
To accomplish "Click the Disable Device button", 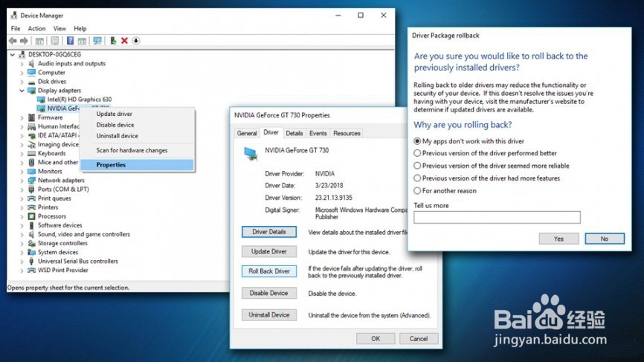I will tap(269, 293).
